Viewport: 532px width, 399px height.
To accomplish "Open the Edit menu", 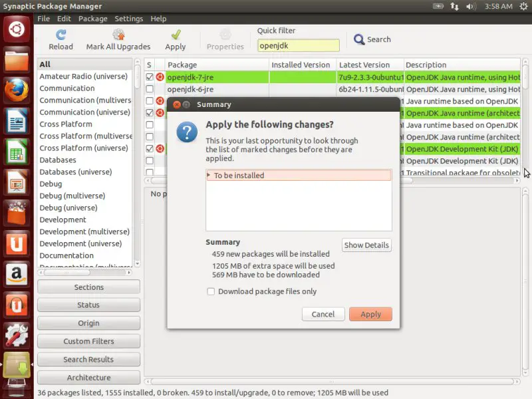I will pyautogui.click(x=64, y=19).
